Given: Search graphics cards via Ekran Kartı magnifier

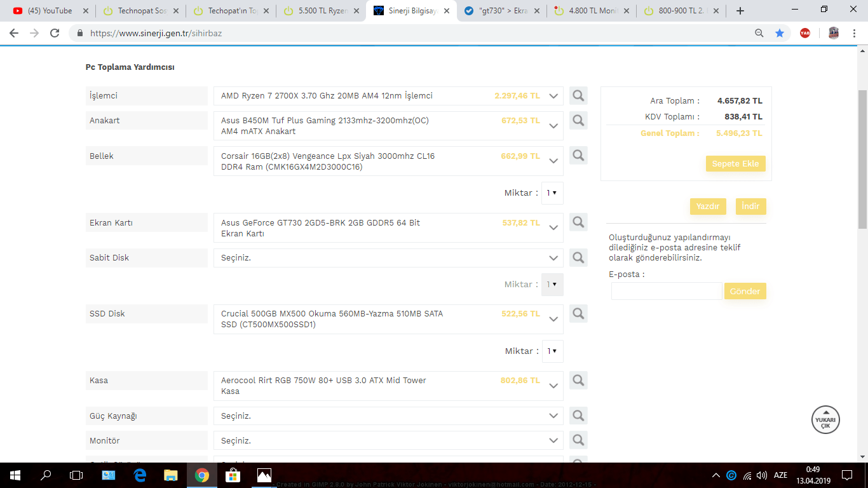Looking at the screenshot, I should (x=578, y=222).
